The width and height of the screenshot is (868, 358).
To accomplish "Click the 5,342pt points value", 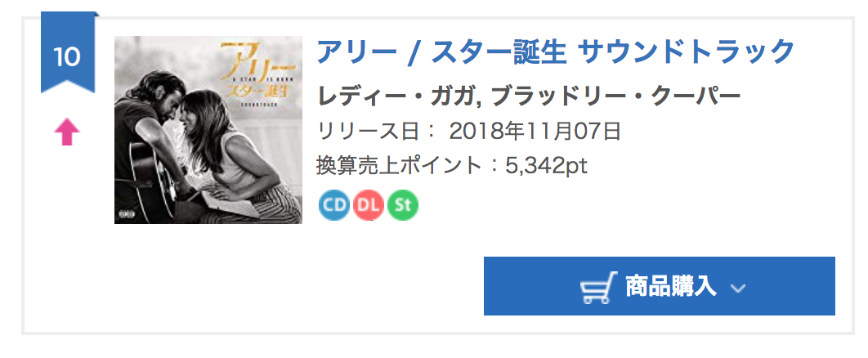I will click(x=546, y=165).
